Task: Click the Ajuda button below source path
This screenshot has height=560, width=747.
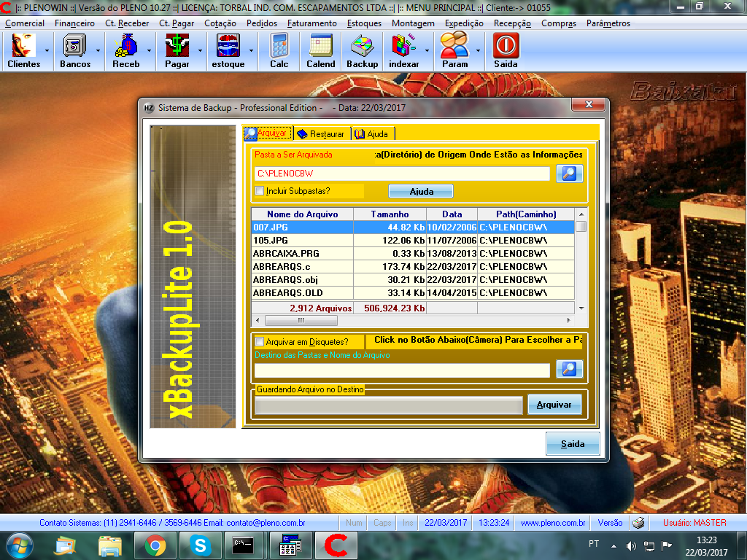Action: 421,192
